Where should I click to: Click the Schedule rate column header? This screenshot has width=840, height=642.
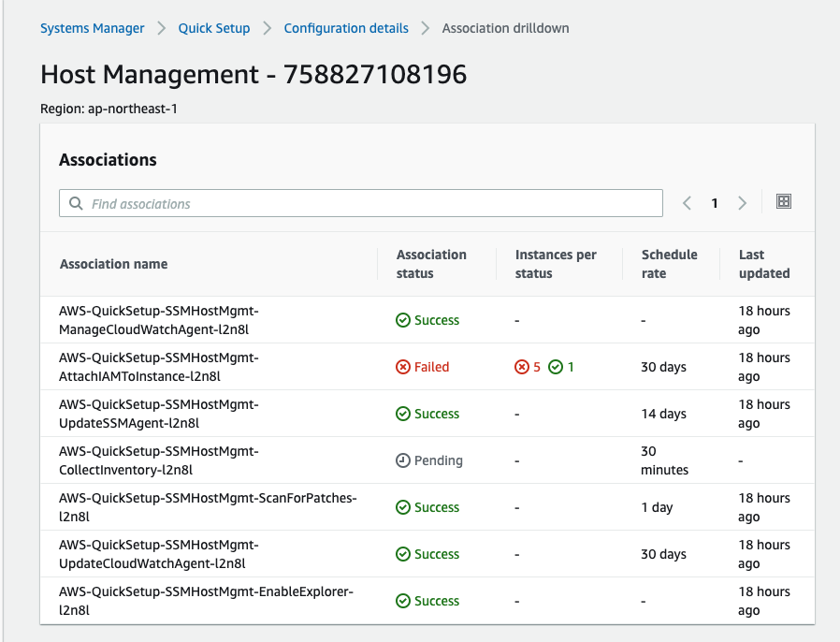click(x=669, y=264)
